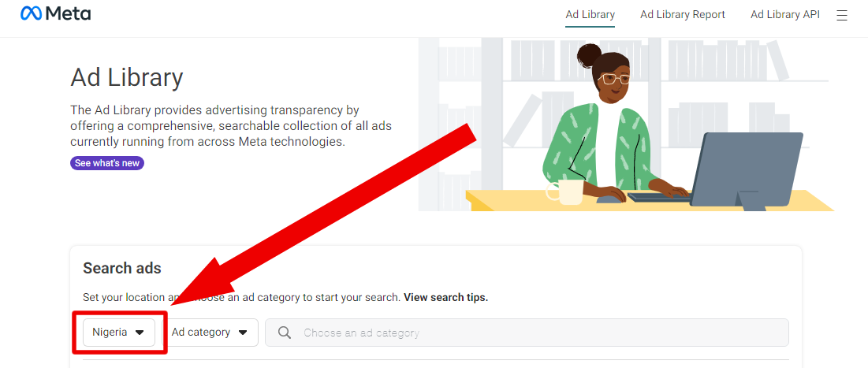Image resolution: width=868 pixels, height=368 pixels.
Task: Open the Ad Library Report tab
Action: (x=683, y=15)
